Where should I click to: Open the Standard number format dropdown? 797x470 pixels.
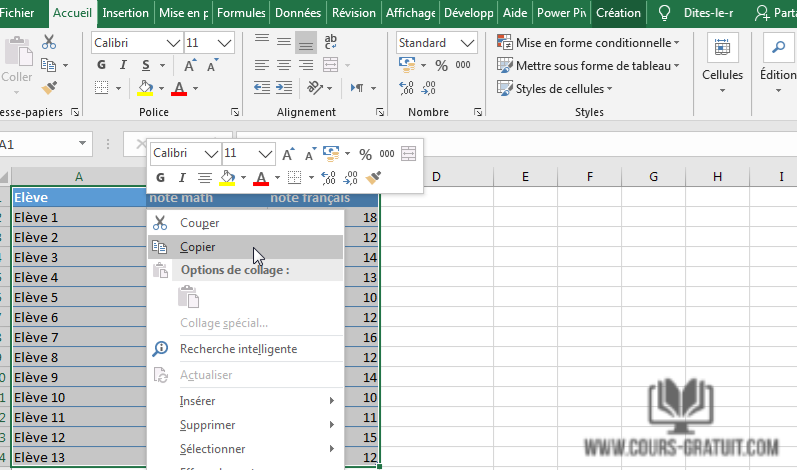point(468,43)
